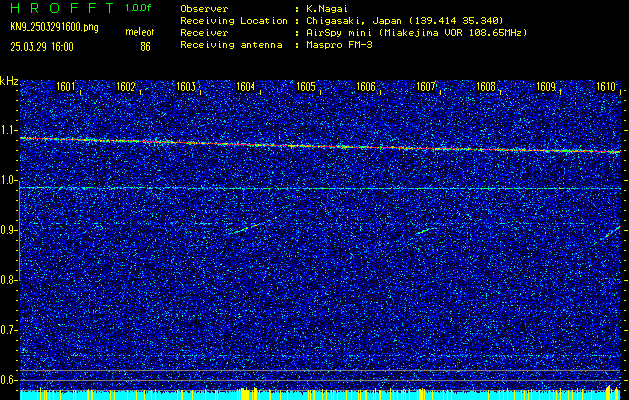Click the meteor echo streak below 1607
629x400 pixels.
(x=424, y=231)
